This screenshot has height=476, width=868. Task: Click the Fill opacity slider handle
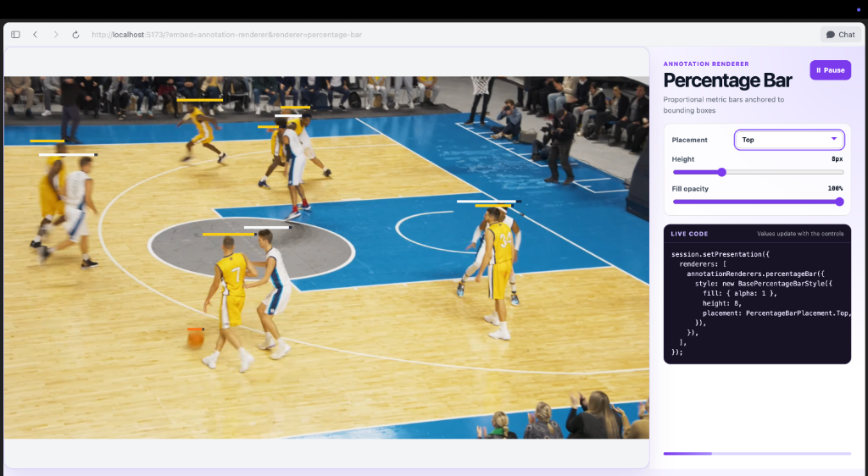(x=839, y=202)
